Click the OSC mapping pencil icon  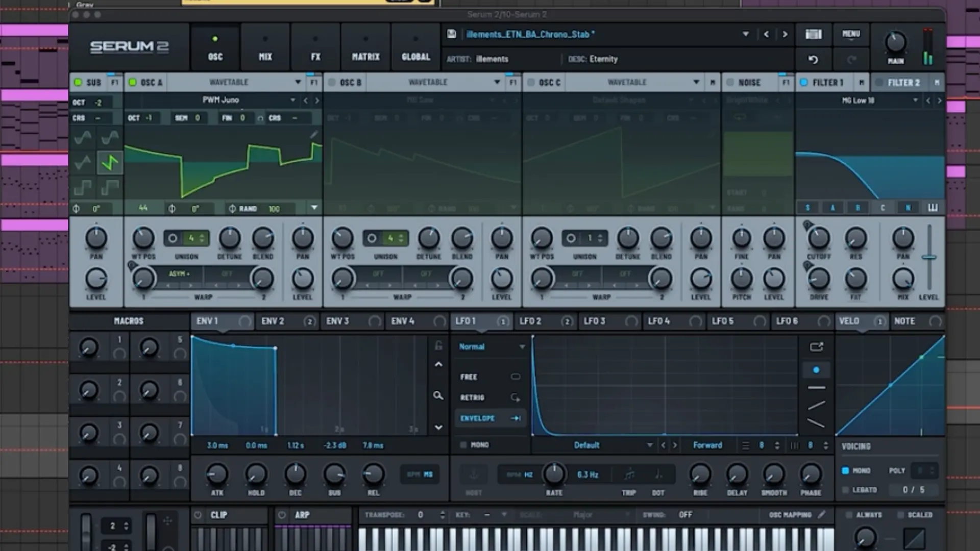pyautogui.click(x=821, y=515)
